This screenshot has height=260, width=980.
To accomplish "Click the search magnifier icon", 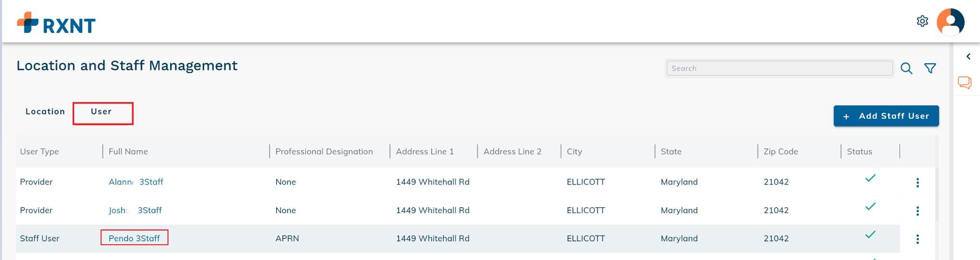I will [x=906, y=68].
